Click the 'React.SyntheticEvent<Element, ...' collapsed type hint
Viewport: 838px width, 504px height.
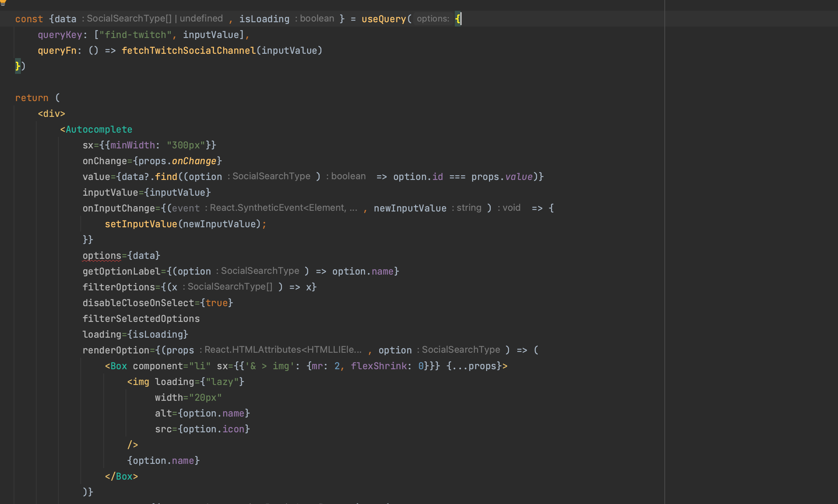(283, 208)
